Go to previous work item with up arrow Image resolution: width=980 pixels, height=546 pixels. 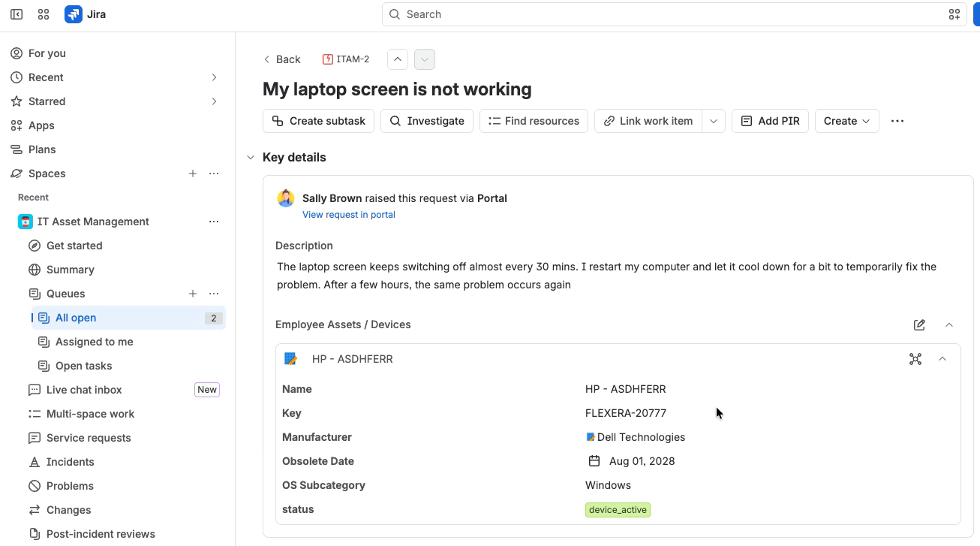click(398, 59)
